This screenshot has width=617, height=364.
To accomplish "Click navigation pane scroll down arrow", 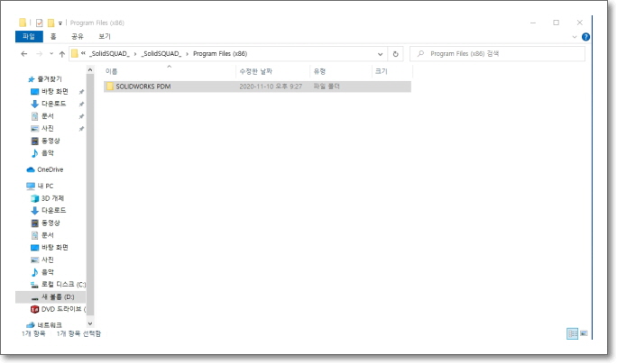I will tap(90, 323).
